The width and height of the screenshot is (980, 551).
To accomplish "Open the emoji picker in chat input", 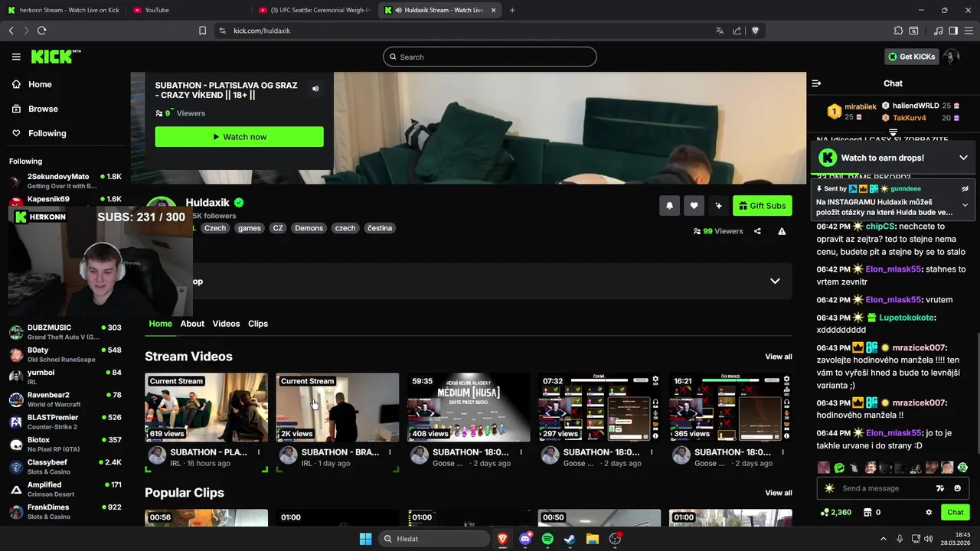I will point(957,488).
